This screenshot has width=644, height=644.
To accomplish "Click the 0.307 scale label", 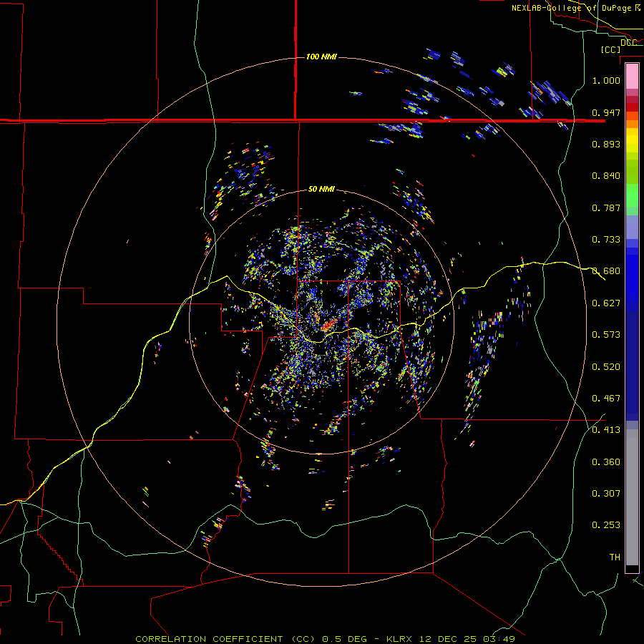I will tap(606, 494).
